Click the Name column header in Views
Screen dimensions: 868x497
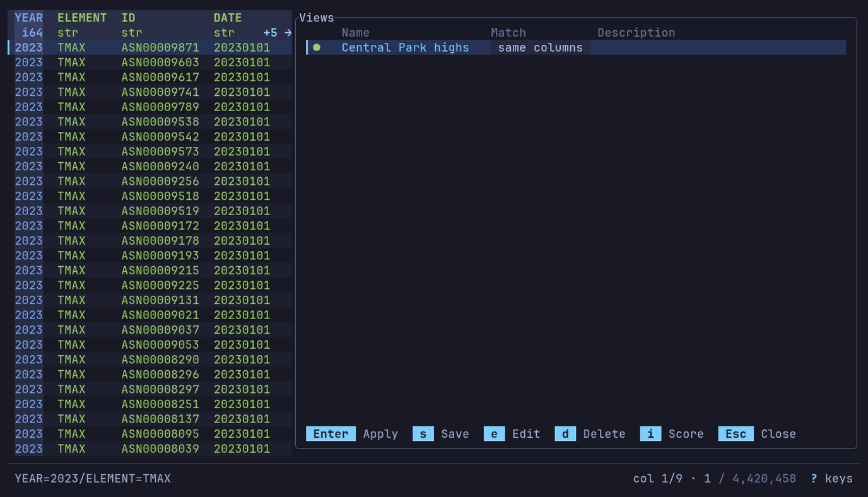(356, 33)
